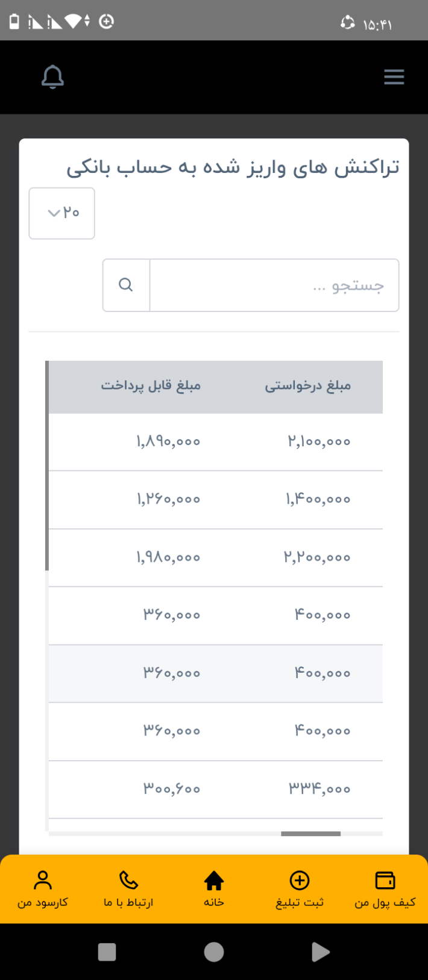The height and width of the screenshot is (980, 428).
Task: Tap the wallet icon (کیف پول من)
Action: coord(385,881)
